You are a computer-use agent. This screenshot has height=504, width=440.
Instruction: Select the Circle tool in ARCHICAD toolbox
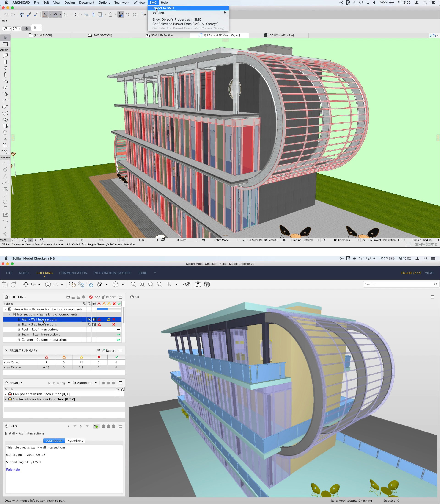(x=5, y=202)
